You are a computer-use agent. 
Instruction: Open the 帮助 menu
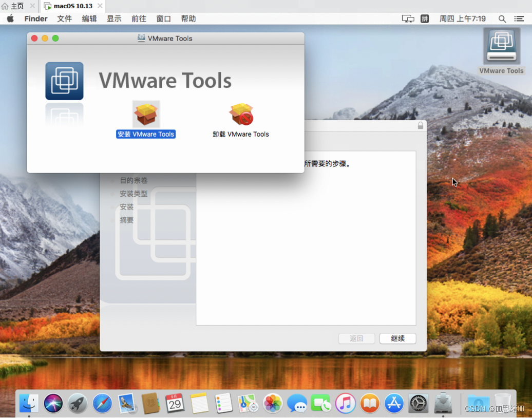188,18
